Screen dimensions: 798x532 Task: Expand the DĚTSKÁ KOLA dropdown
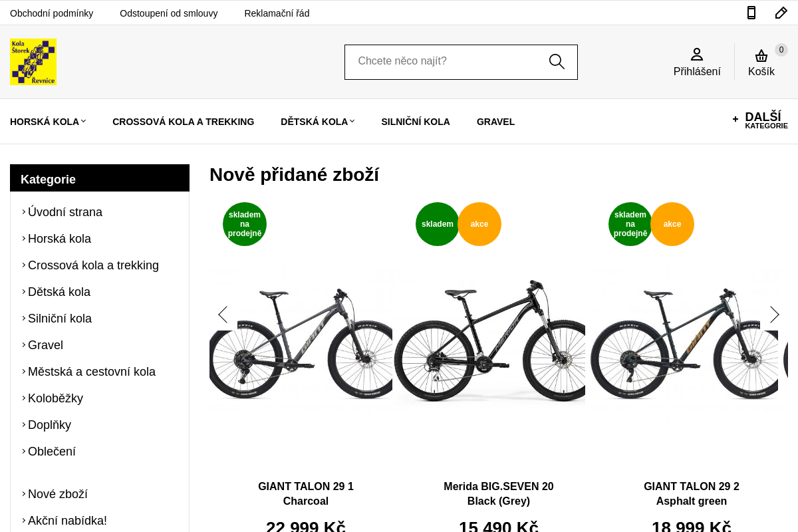tap(352, 121)
